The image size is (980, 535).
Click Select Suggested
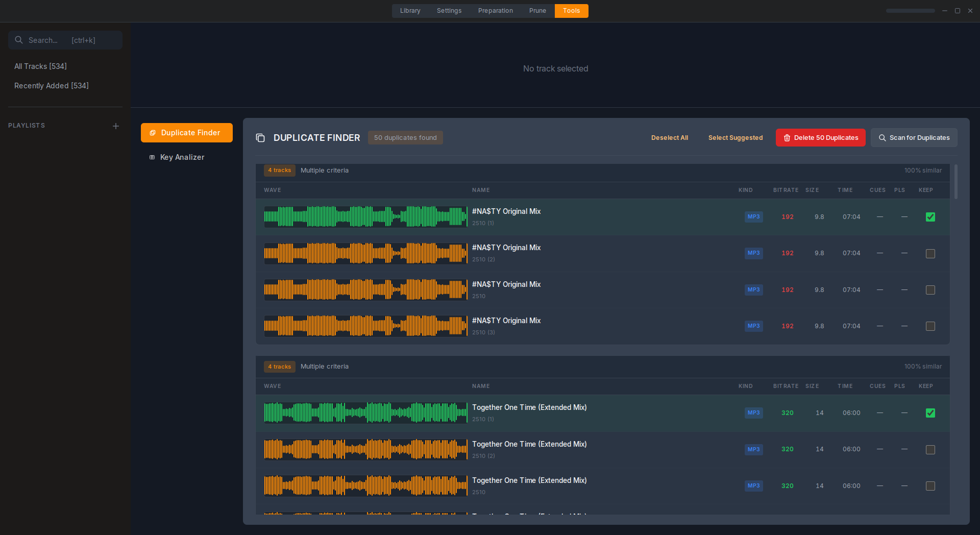pos(735,138)
